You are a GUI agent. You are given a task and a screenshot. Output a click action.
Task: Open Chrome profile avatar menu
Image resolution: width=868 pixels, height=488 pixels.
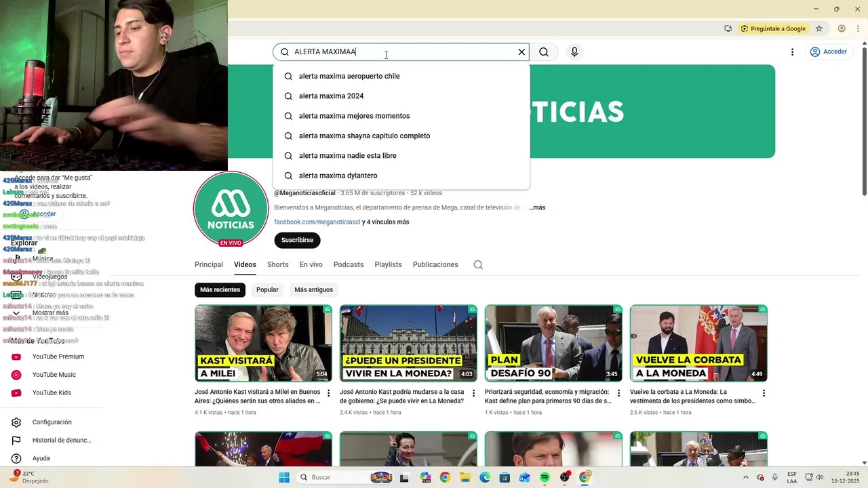(x=842, y=28)
